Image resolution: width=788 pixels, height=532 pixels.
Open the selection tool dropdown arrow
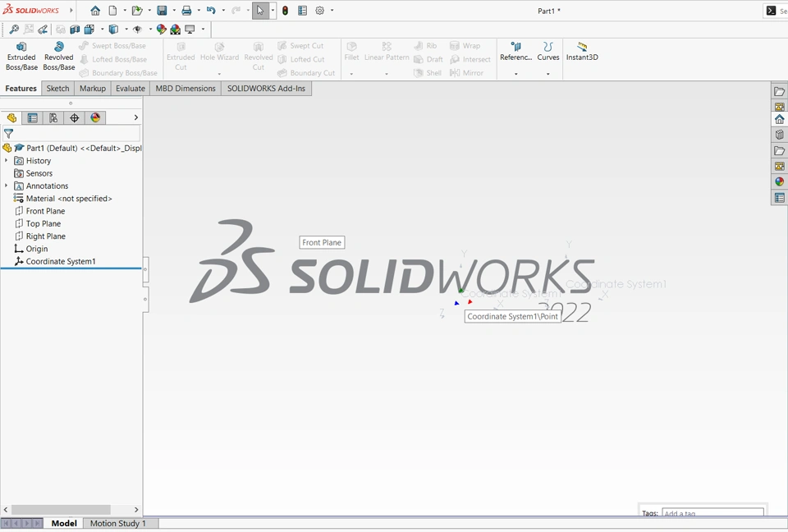(x=273, y=11)
